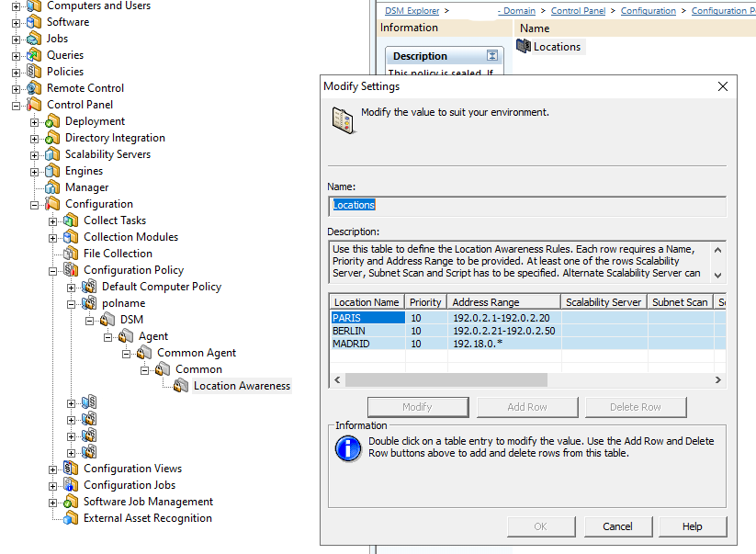The width and height of the screenshot is (756, 554).
Task: Collapse the Description panel in Information pane
Action: [x=492, y=56]
